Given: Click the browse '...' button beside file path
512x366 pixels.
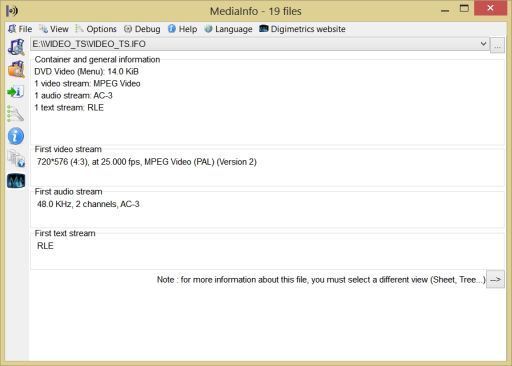Looking at the screenshot, I should (497, 46).
